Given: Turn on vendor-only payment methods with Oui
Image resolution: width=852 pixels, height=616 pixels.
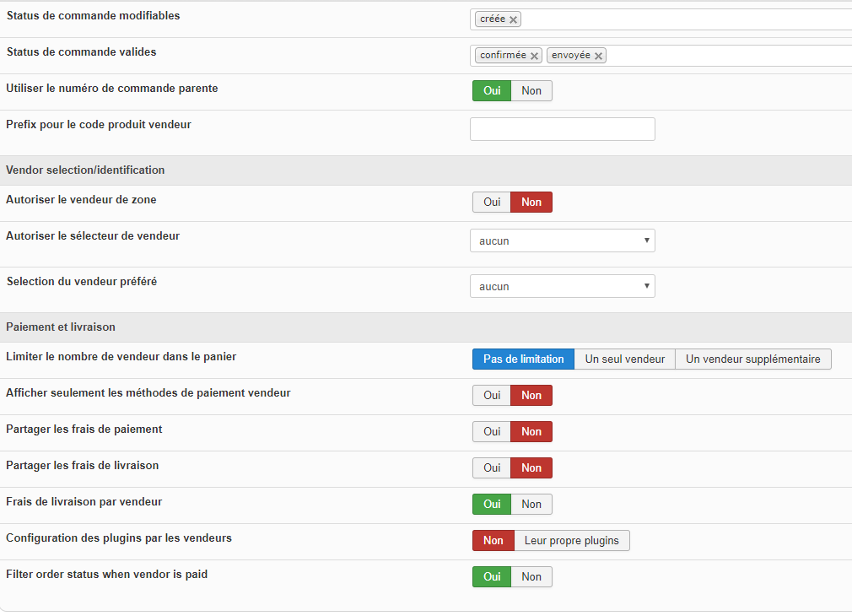Looking at the screenshot, I should pyautogui.click(x=492, y=396).
